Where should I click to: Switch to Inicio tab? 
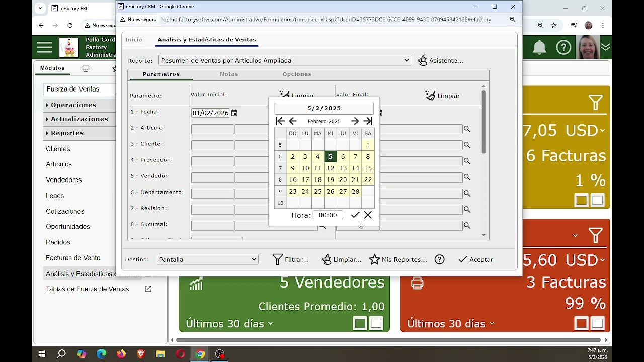tap(134, 39)
